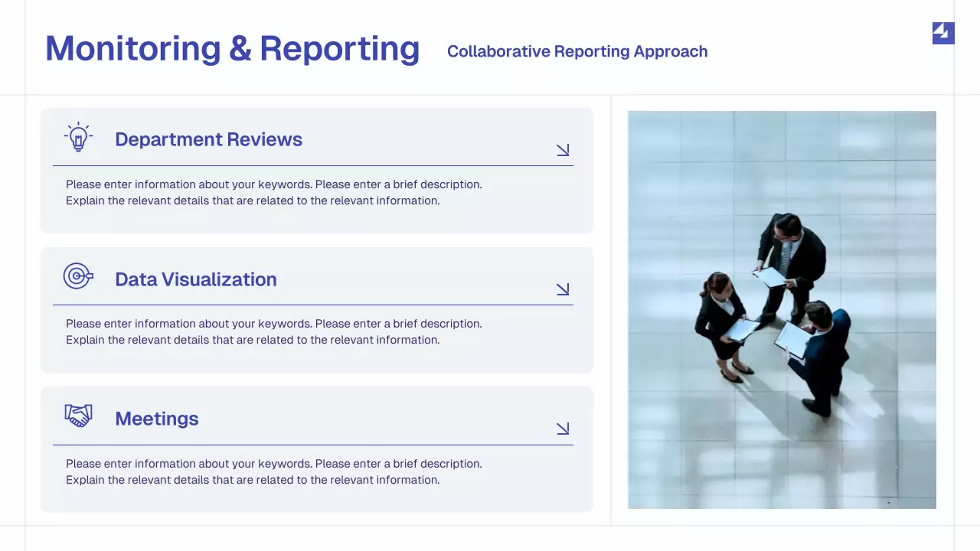Click the Department Reviews heading
Viewport: 980px width, 551px height.
209,139
